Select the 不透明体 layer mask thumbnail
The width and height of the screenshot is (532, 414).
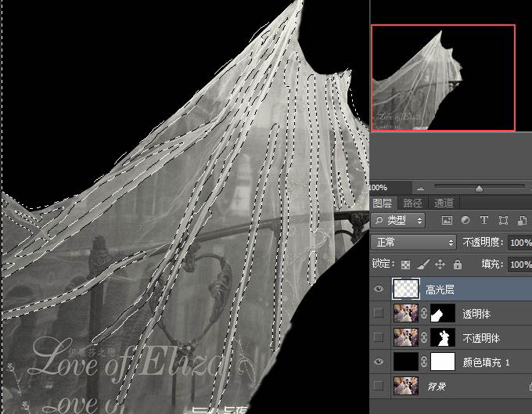(443, 337)
